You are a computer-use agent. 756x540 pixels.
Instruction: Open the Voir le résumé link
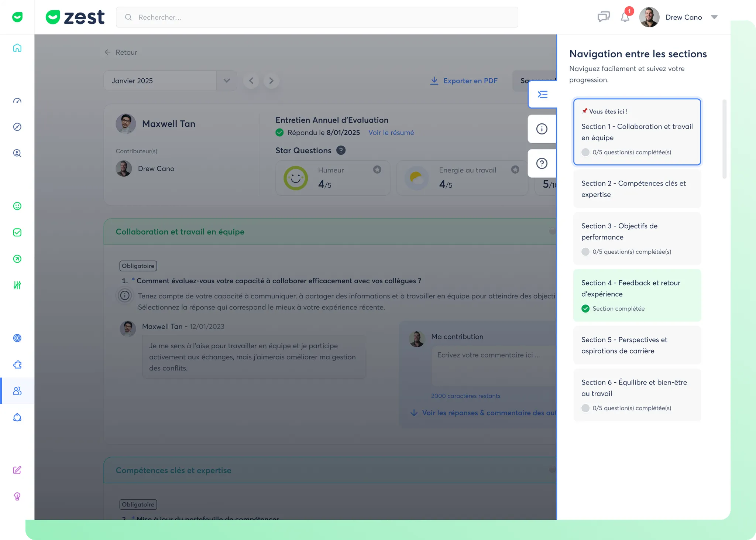coord(391,133)
